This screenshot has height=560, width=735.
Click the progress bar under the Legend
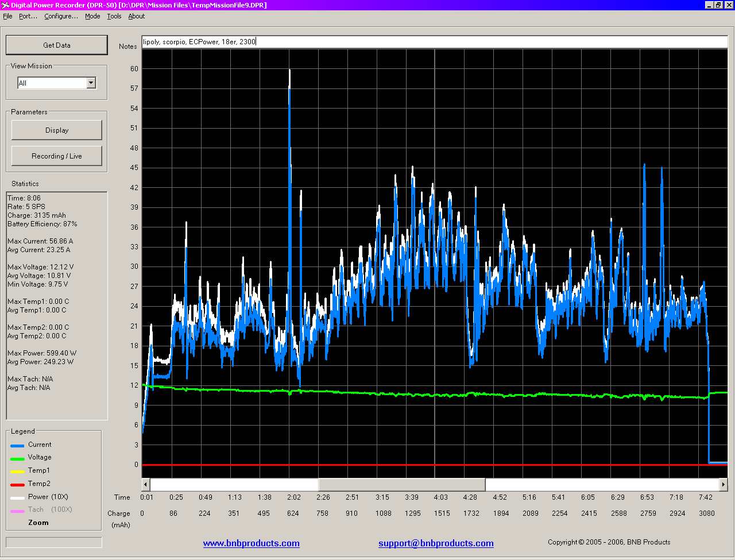coord(54,542)
